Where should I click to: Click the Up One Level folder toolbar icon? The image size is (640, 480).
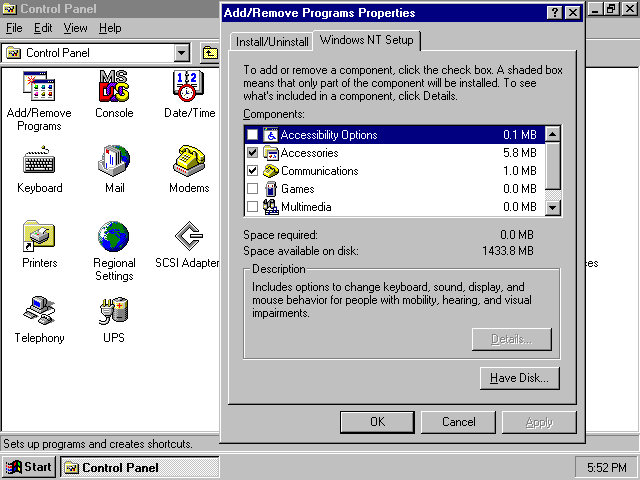pos(210,53)
